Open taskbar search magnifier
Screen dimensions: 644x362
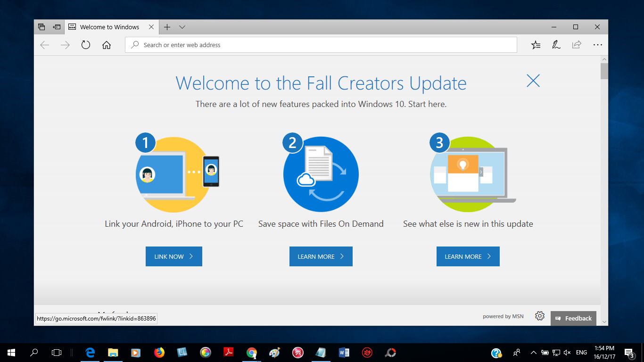click(34, 352)
